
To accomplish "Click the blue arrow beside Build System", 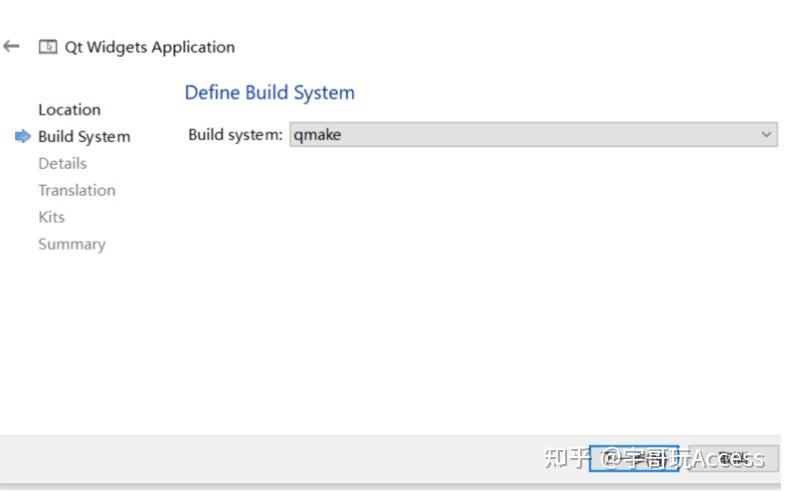I will pos(22,137).
